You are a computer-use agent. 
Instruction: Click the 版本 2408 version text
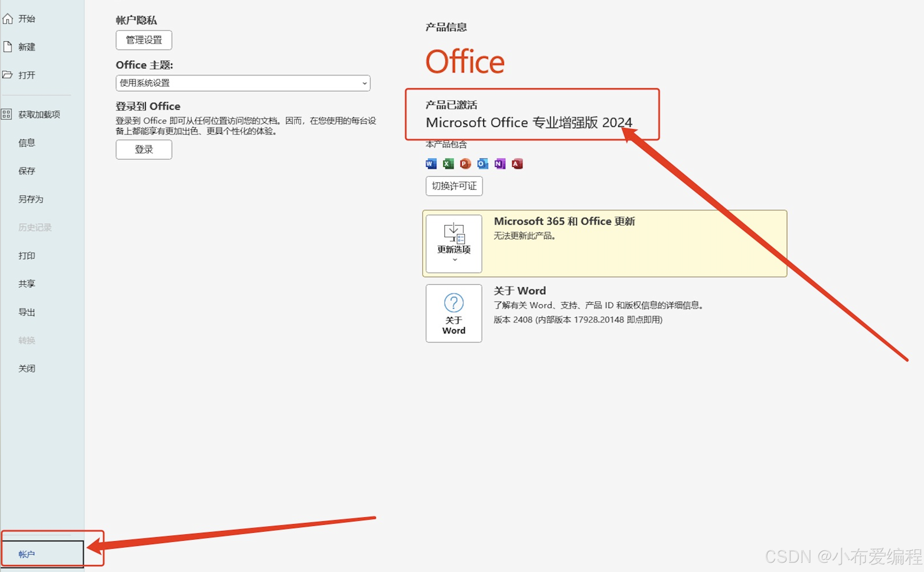pos(578,320)
